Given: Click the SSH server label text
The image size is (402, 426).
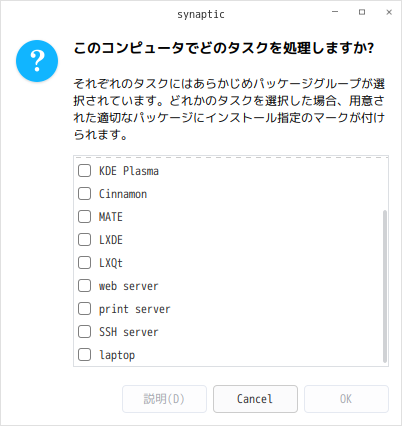Looking at the screenshot, I should click(x=129, y=332).
